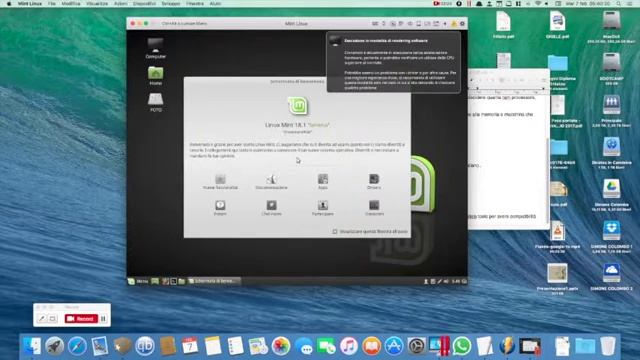640x360 pixels.
Task: Open Safari in the Dock
Action: click(x=77, y=346)
